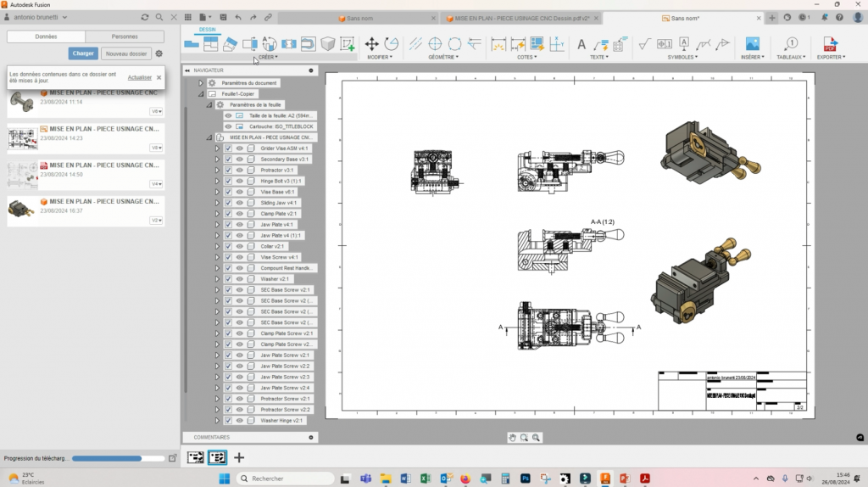Screen dimensions: 868x487
Task: Expand the Hinge Bolt v3 (1):1 node
Action: [218, 182]
